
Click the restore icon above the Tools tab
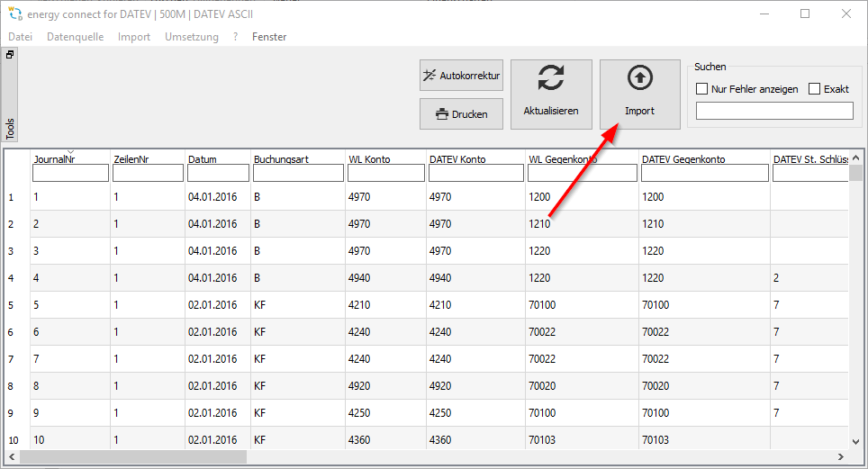point(10,54)
